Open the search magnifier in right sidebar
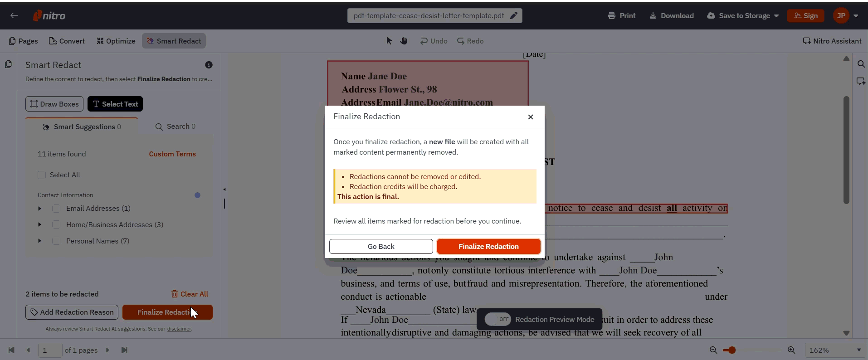Image resolution: width=868 pixels, height=360 pixels. (861, 64)
